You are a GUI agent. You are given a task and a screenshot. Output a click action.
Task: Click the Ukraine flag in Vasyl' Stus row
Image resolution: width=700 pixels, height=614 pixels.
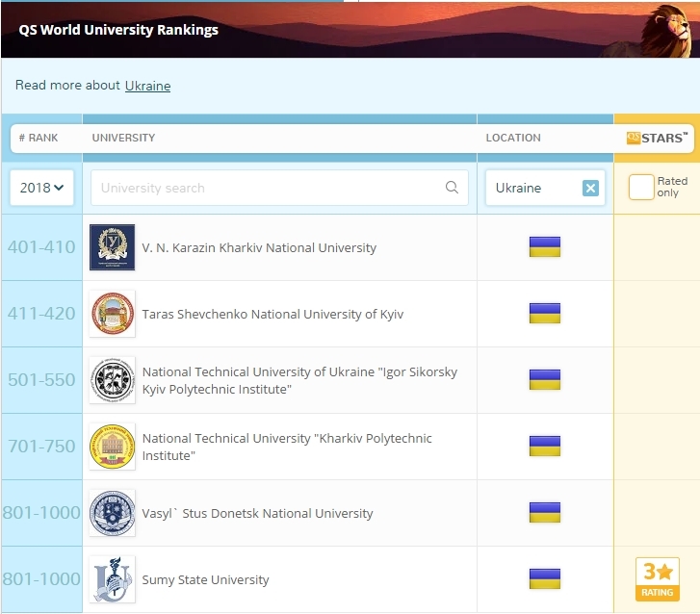point(545,513)
